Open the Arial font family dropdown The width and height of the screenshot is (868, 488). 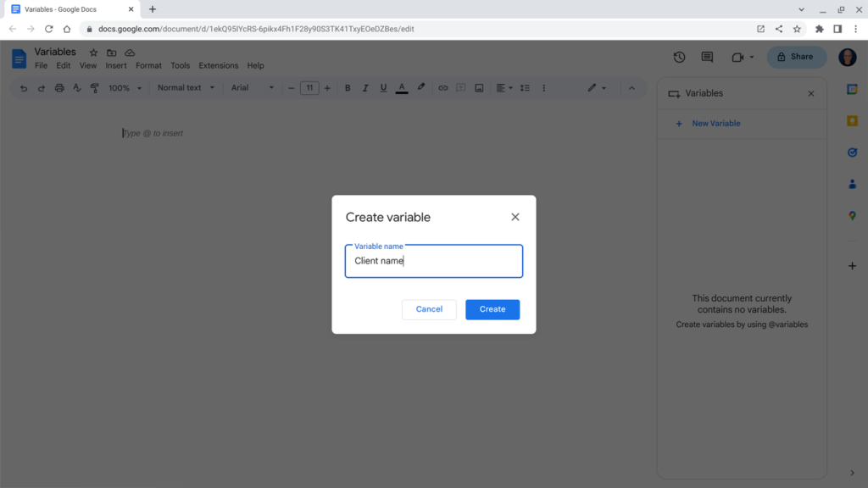248,87
